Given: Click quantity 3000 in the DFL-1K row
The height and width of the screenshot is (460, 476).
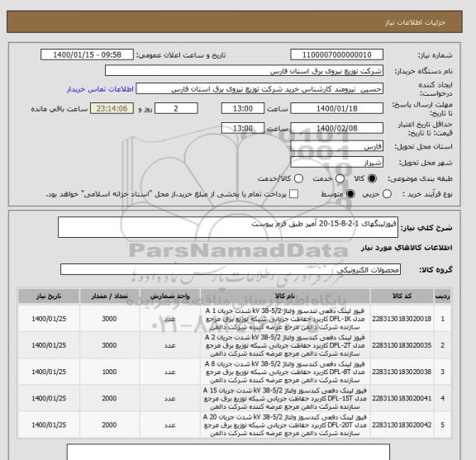Looking at the screenshot, I should [x=109, y=319].
